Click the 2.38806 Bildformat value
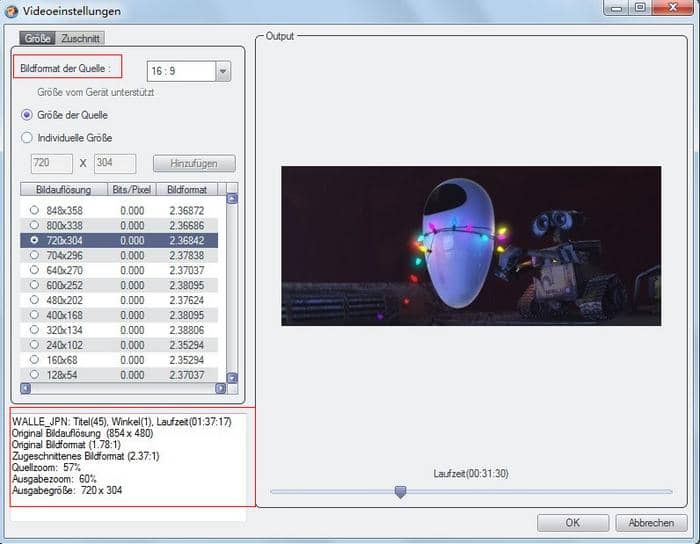This screenshot has width=700, height=544. (187, 330)
